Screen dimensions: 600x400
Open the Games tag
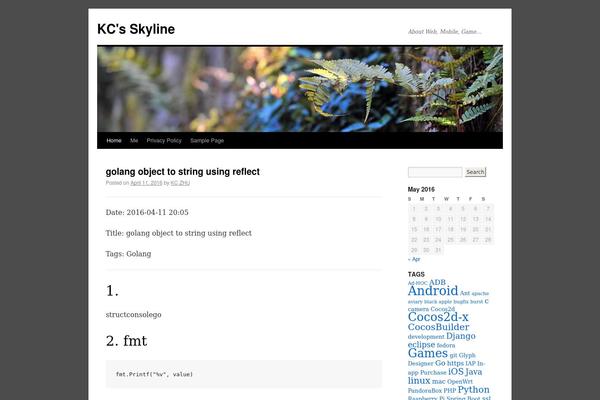[428, 353]
